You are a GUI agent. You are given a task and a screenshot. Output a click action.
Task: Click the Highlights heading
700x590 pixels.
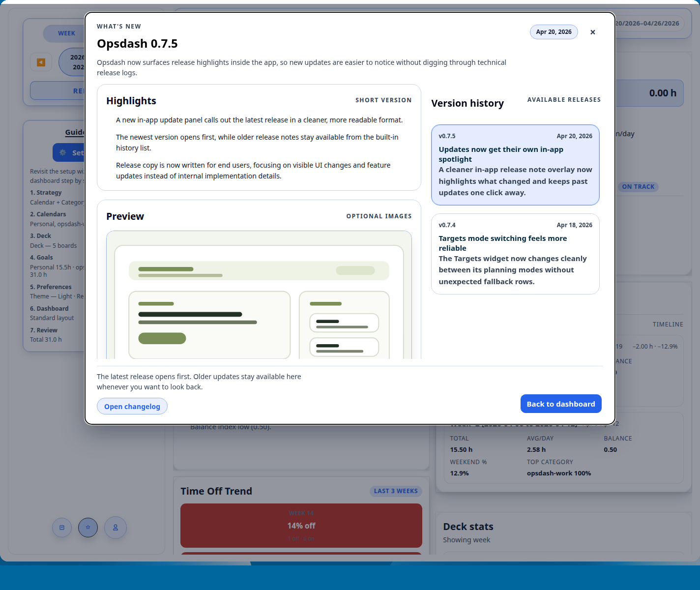click(x=131, y=101)
